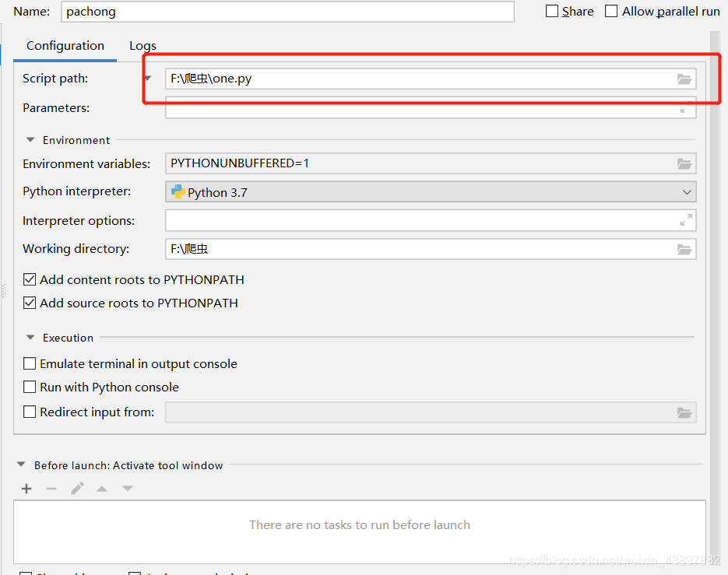Browse Redirect input from folder icon

point(684,412)
